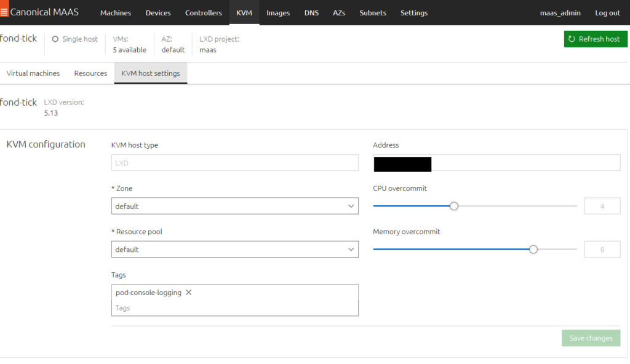
Task: Open the Images page
Action: pyautogui.click(x=278, y=13)
